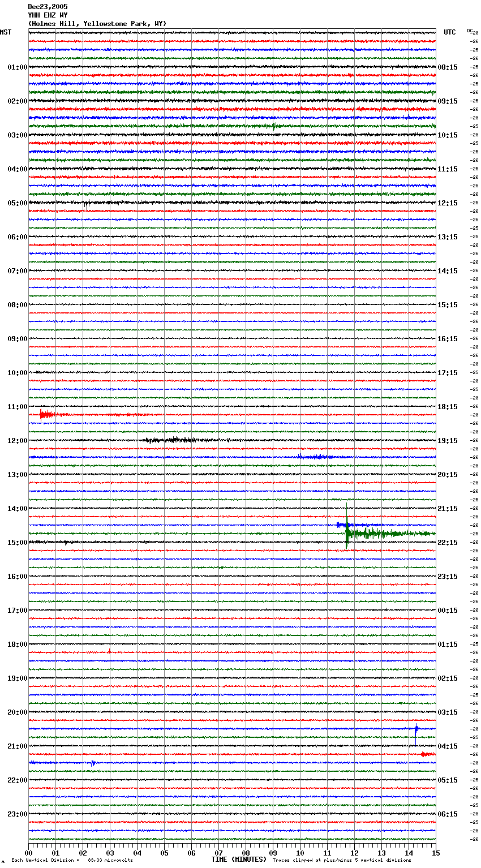Screen dimensions: 481x868
Task: Click the minute axis tick "05"
Action: pyautogui.click(x=164, y=853)
